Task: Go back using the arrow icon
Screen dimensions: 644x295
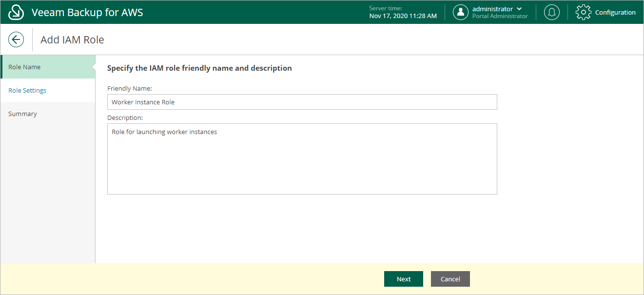Action: [x=16, y=39]
